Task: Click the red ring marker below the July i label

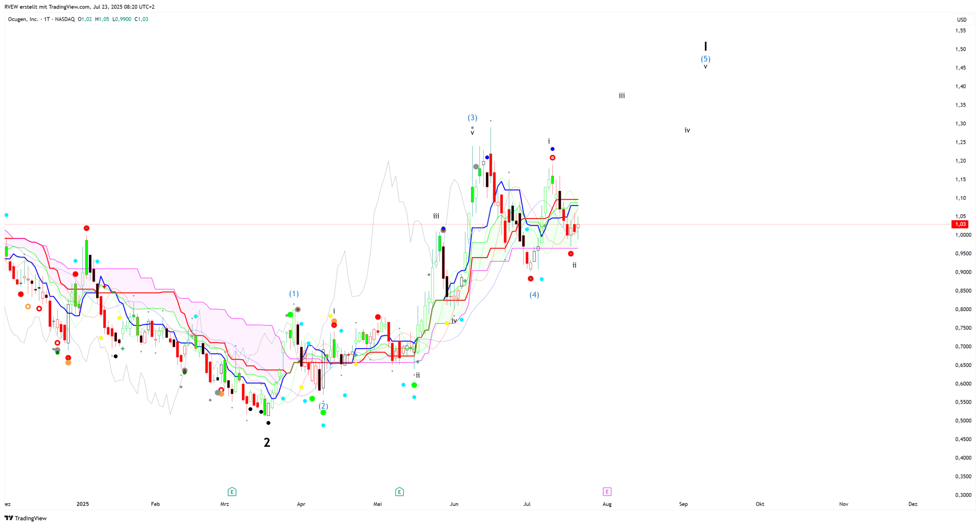Action: [552, 158]
